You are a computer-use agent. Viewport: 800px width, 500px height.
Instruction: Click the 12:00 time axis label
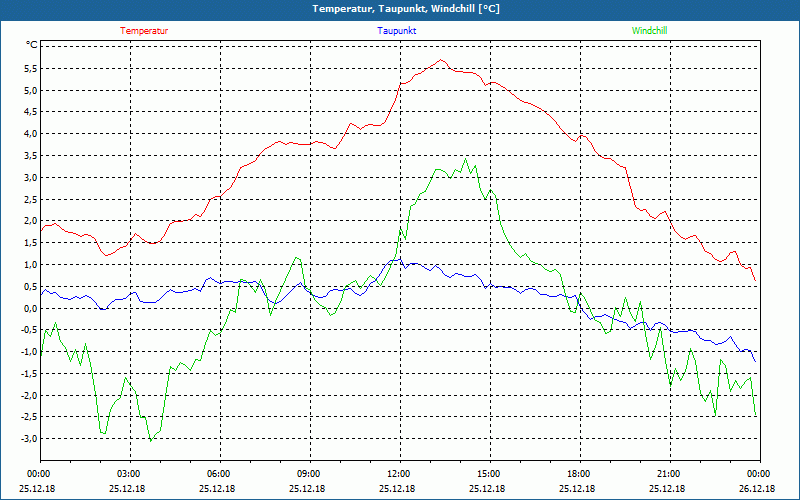click(x=400, y=474)
